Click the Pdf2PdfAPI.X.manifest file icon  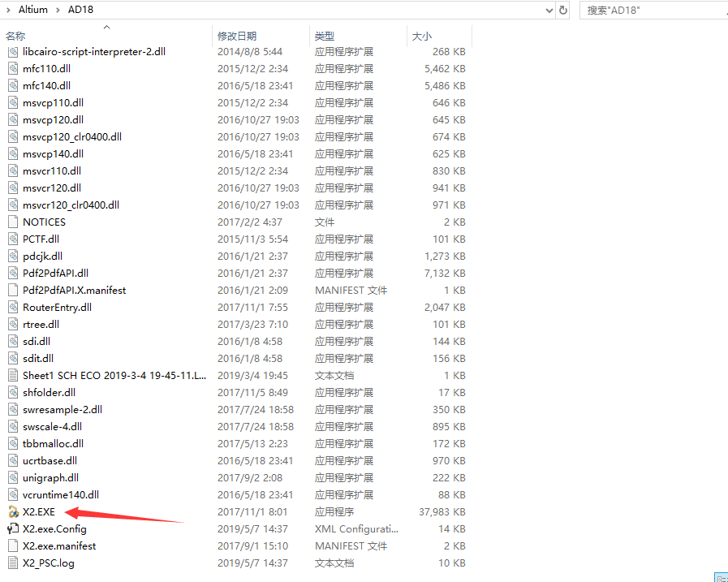(12, 290)
